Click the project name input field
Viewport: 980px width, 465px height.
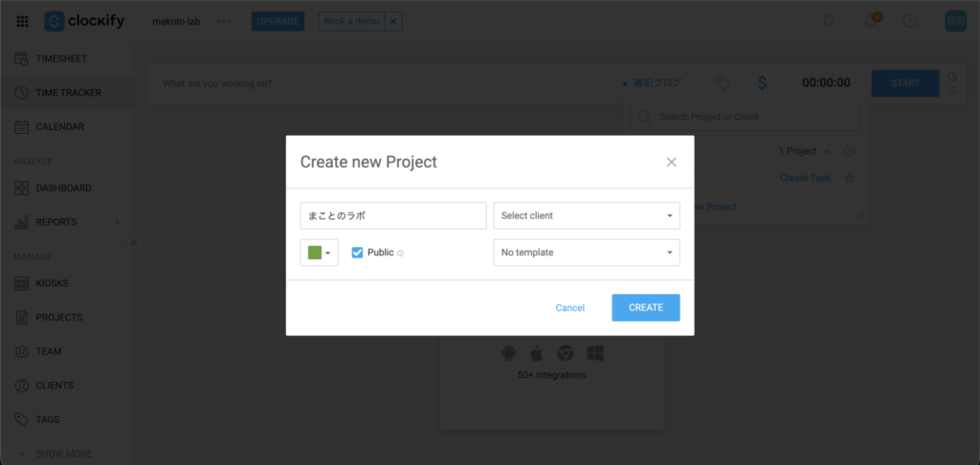(392, 215)
